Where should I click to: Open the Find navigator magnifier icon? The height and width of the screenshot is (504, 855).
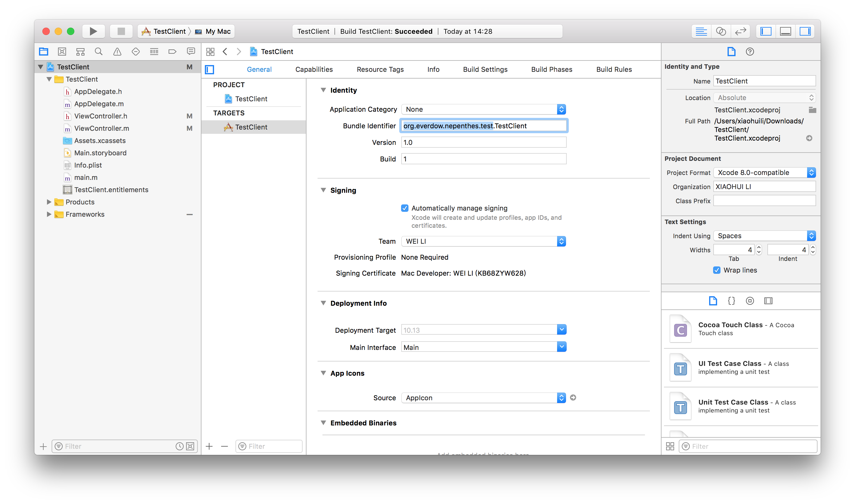[x=99, y=52]
